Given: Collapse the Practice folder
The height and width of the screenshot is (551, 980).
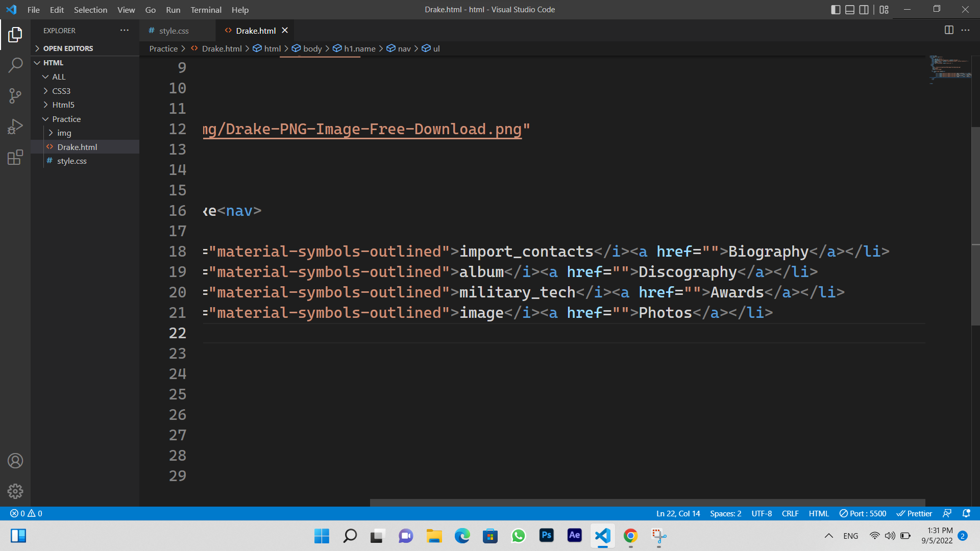Looking at the screenshot, I should tap(85, 119).
